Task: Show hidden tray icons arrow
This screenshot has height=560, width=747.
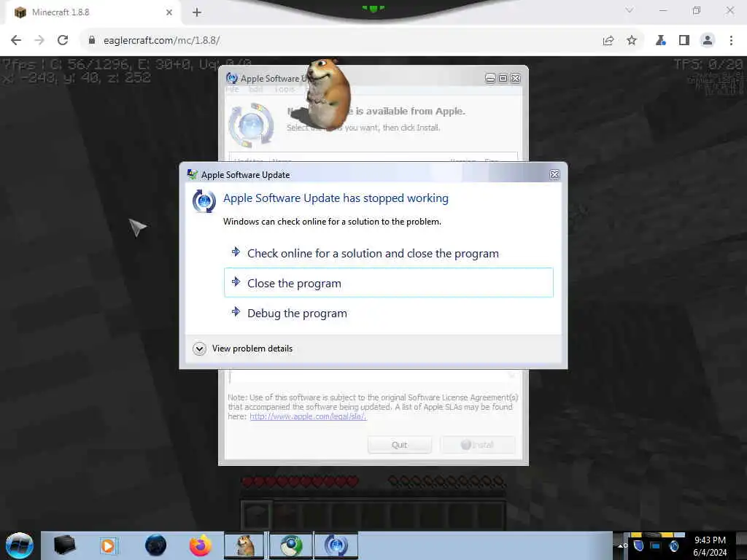Action: [x=621, y=545]
